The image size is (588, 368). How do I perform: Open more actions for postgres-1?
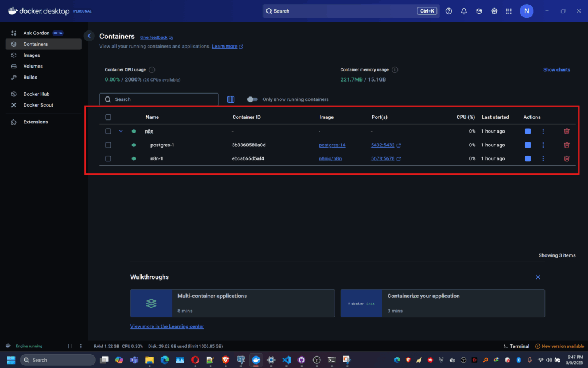pyautogui.click(x=543, y=145)
